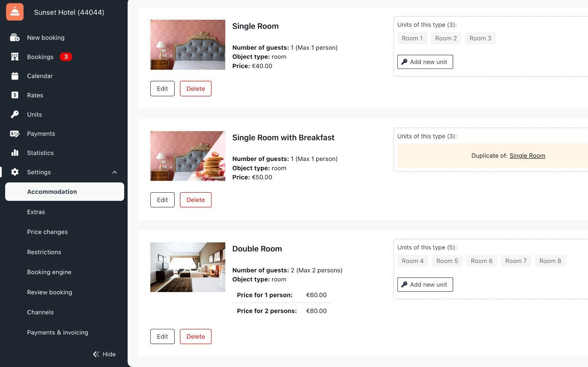The image size is (588, 367).
Task: Open Booking engine settings
Action: pyautogui.click(x=49, y=272)
